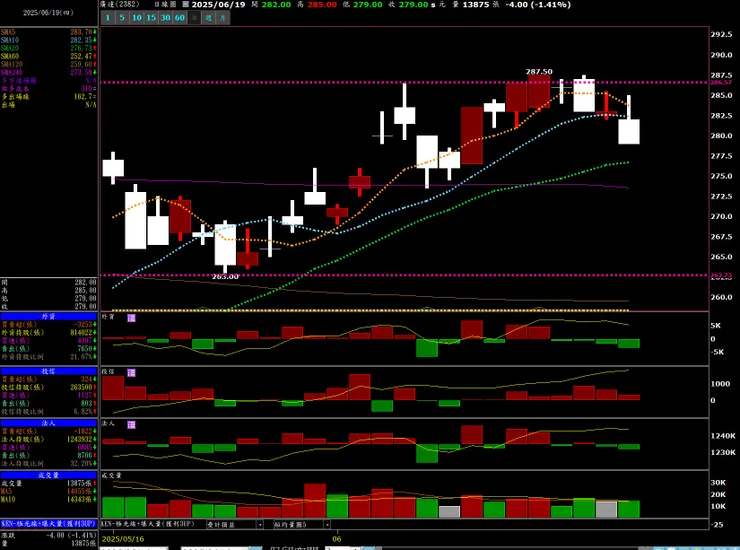Click the SMA60 legend row
Screen dimensions: 740x550
[x=49, y=56]
